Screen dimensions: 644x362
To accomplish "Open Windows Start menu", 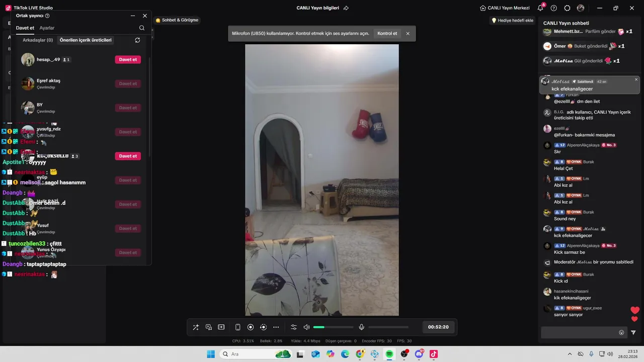I will [x=211, y=354].
